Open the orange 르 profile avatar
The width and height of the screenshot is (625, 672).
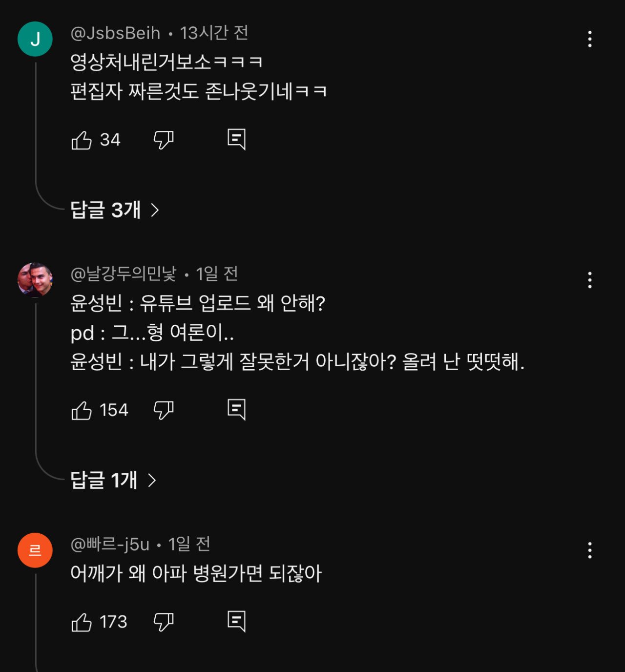click(35, 550)
